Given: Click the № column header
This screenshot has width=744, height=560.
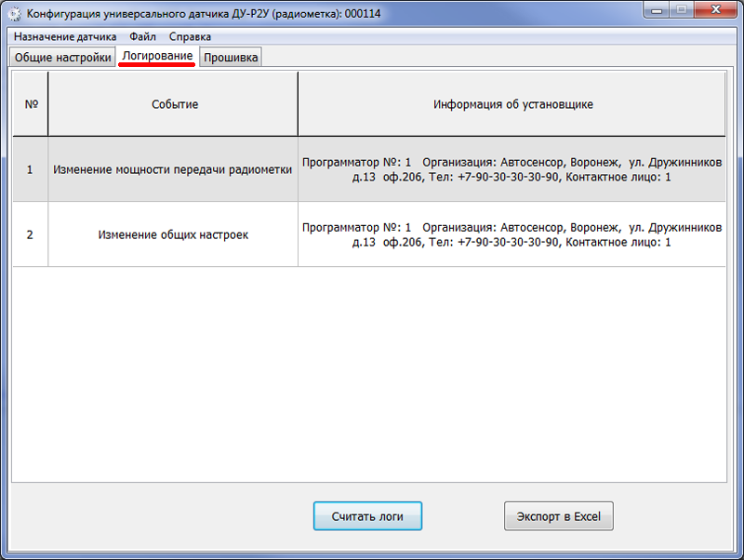Looking at the screenshot, I should (31, 104).
